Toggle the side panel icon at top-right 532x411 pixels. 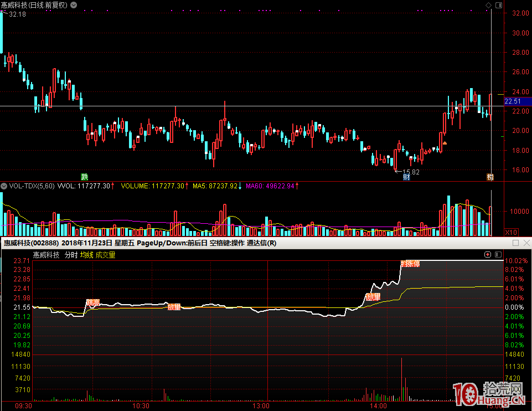click(x=498, y=6)
